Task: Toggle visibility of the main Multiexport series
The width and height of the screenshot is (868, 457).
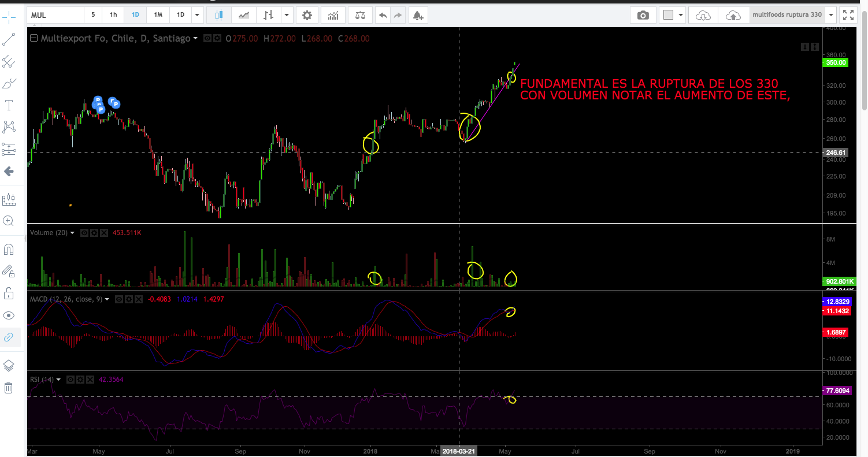Action: pos(207,39)
